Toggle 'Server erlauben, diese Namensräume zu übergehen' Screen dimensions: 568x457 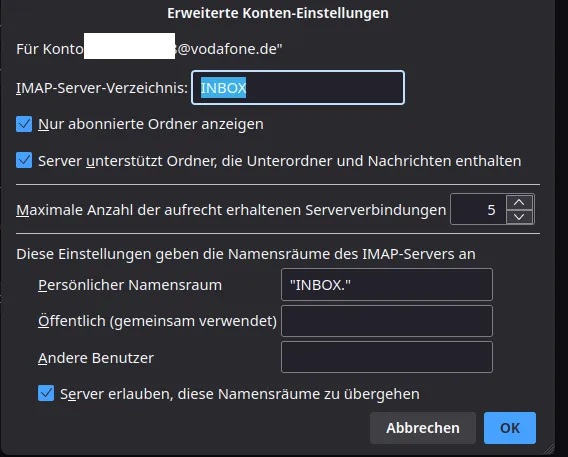click(46, 393)
